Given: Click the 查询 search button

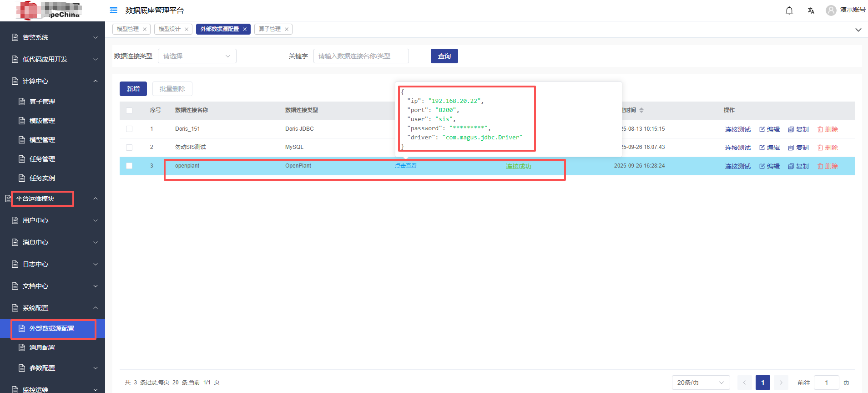Looking at the screenshot, I should coord(444,56).
